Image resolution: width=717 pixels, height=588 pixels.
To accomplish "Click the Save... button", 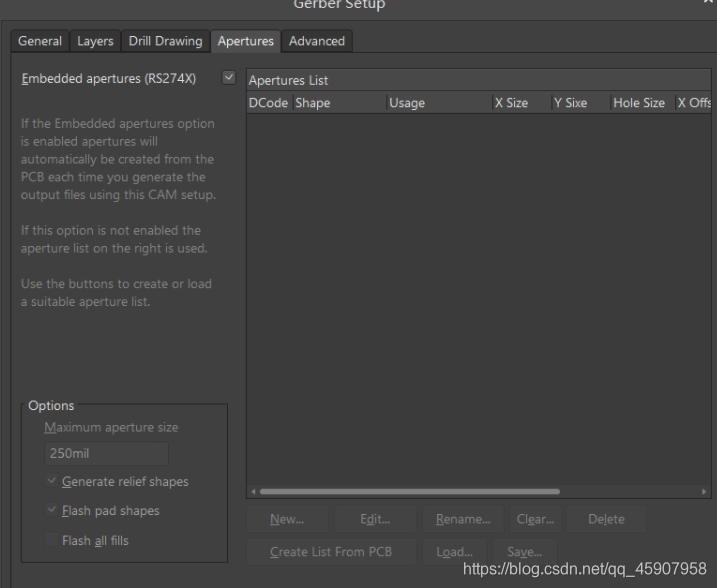I will coord(524,551).
